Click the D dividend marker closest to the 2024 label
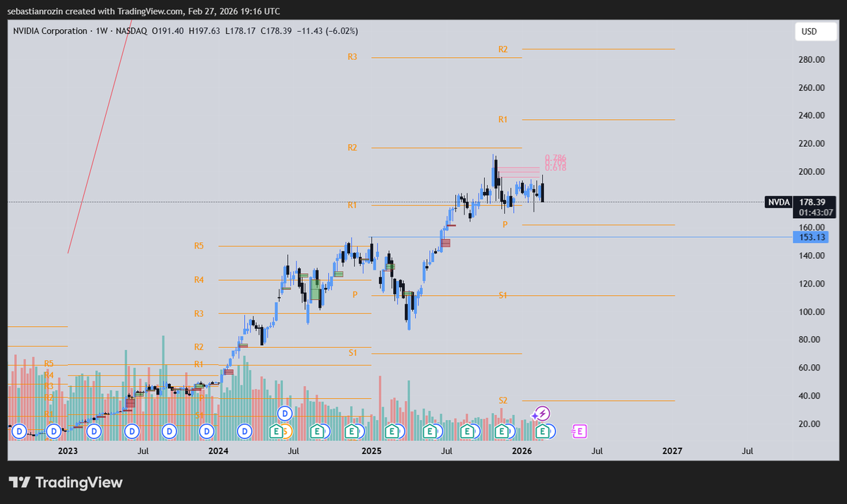 207,431
